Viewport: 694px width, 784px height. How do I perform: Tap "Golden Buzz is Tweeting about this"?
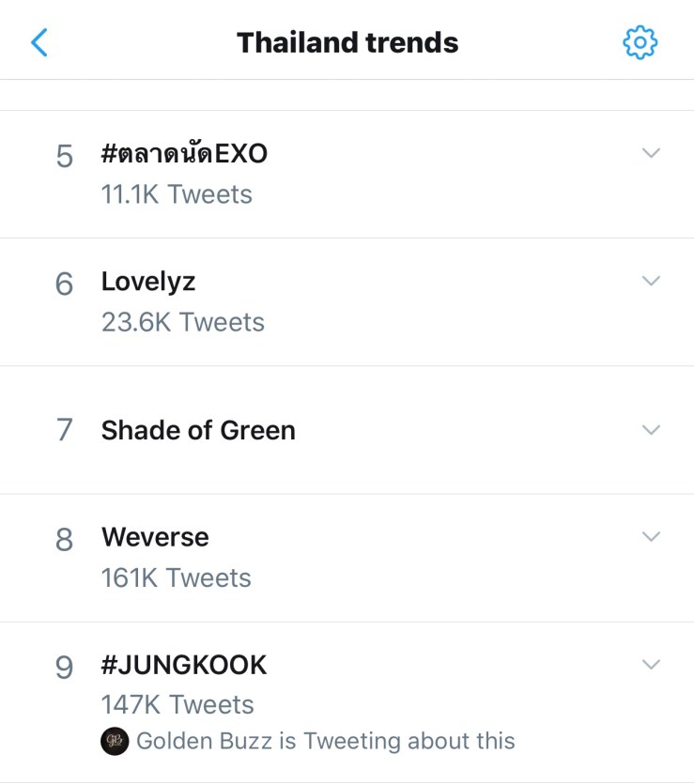click(325, 741)
